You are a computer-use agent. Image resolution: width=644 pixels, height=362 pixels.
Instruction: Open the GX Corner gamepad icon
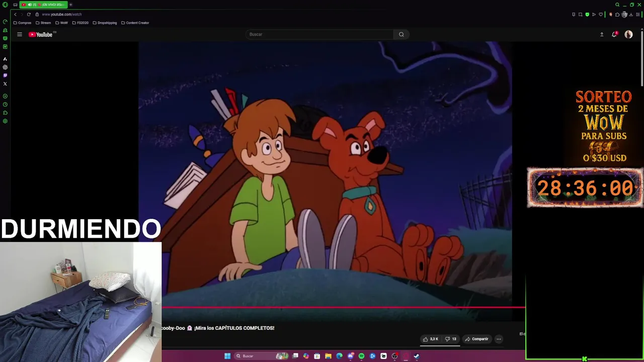tap(15, 5)
